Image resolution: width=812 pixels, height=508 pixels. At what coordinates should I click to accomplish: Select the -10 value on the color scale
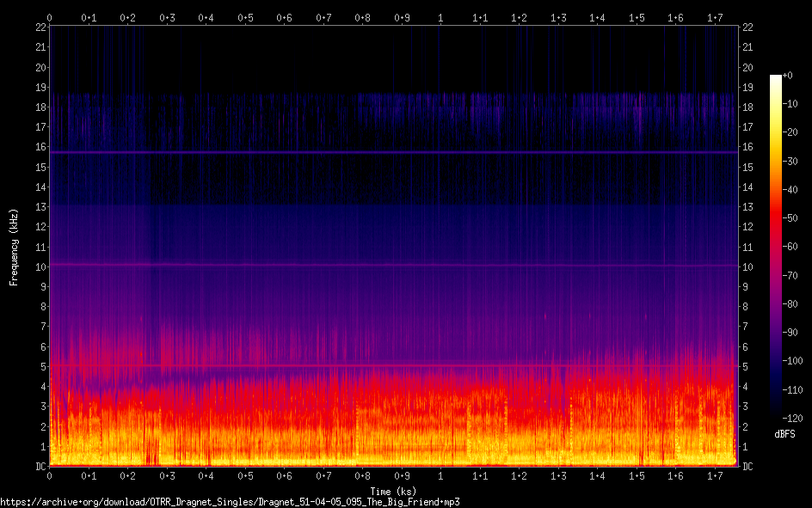(x=797, y=106)
